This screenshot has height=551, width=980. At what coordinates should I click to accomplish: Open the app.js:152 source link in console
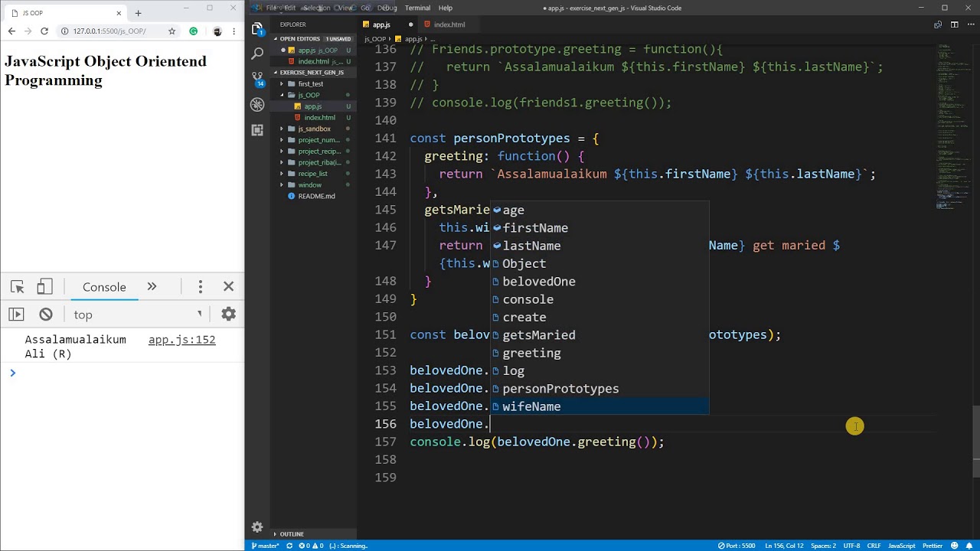tap(182, 340)
